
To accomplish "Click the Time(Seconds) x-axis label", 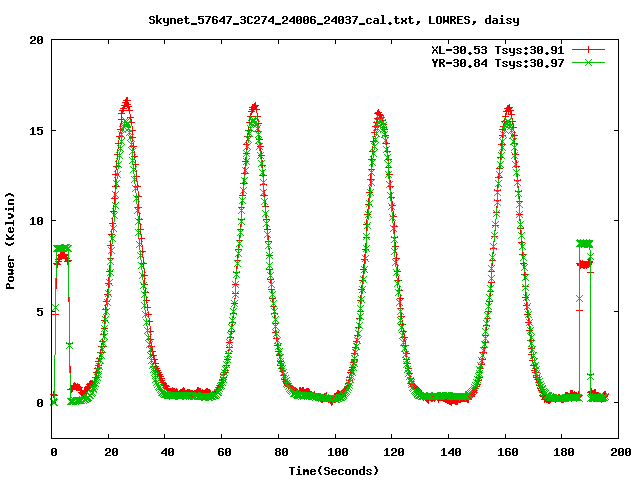I will 334,471.
